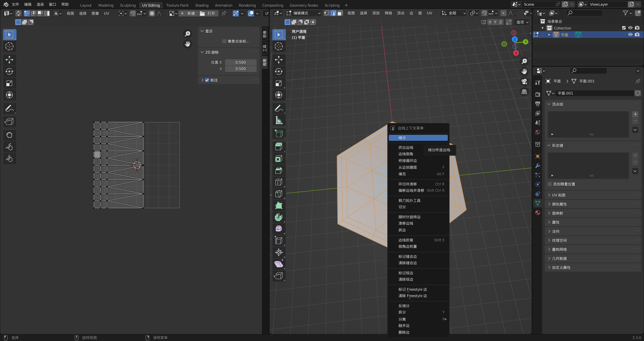Select the Loop Cut tool
Image resolution: width=644 pixels, height=341 pixels.
coord(279,182)
